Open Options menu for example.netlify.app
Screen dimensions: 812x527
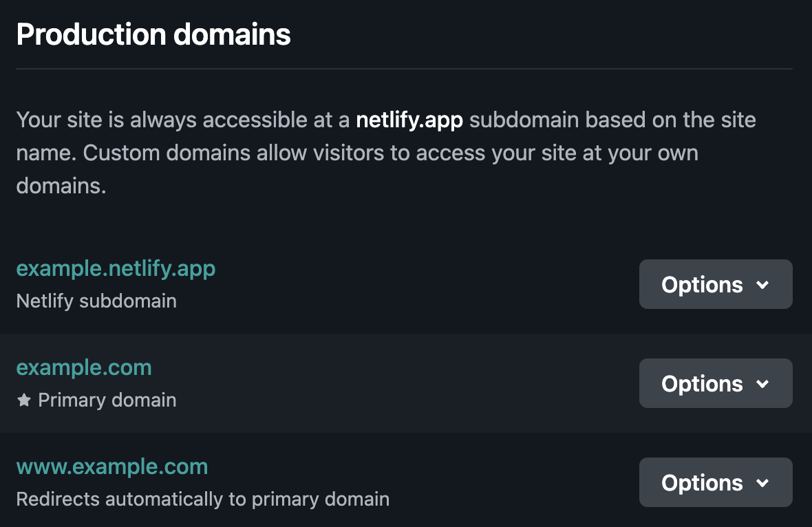pos(716,284)
